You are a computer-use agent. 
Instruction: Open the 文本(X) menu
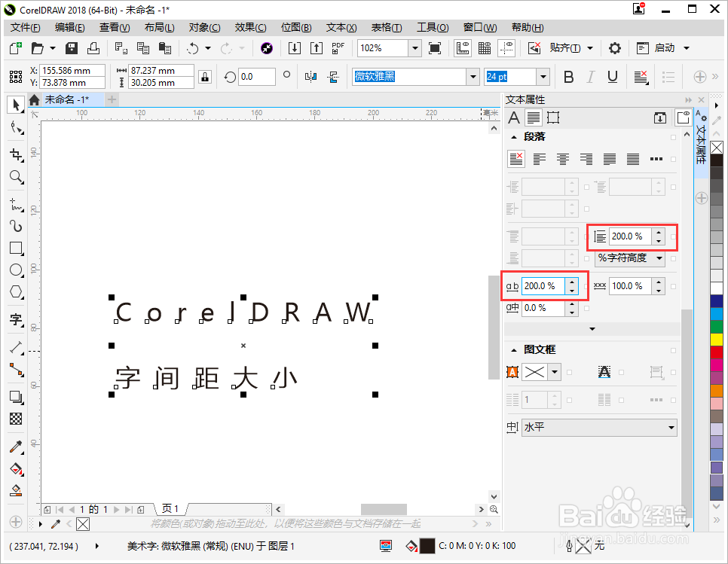point(341,27)
